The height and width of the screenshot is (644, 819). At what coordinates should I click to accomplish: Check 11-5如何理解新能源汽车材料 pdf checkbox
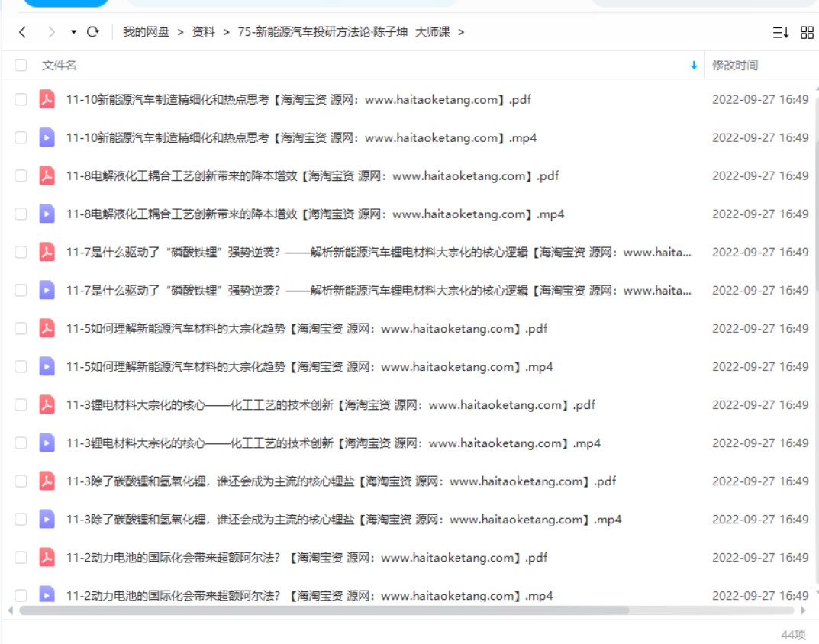[x=21, y=328]
